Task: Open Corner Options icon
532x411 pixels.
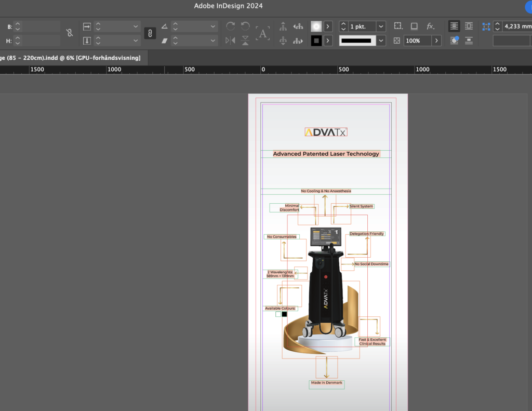Action: click(x=398, y=26)
